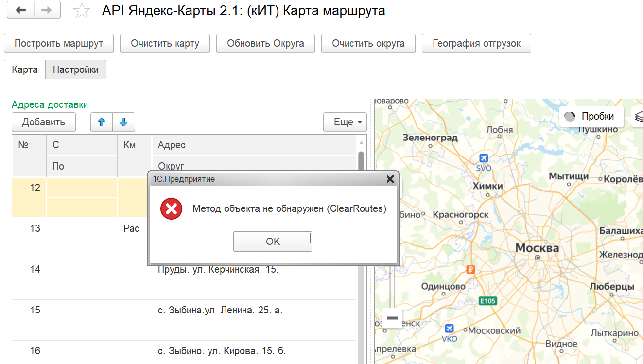
Task: Click Очистить округа button
Action: point(368,43)
